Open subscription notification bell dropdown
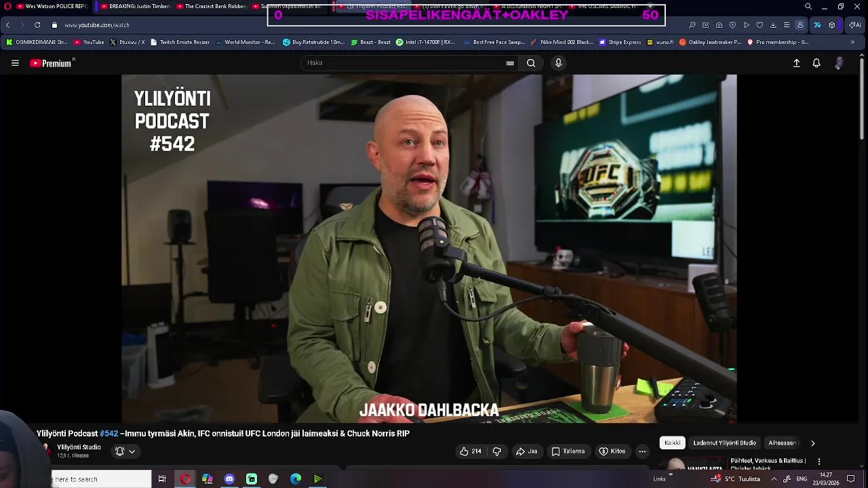868x488 pixels. 125,451
